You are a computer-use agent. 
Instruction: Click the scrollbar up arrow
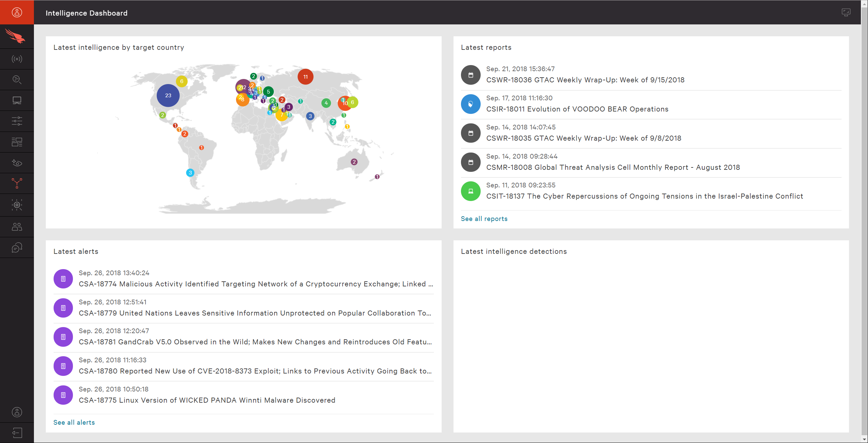(x=864, y=4)
